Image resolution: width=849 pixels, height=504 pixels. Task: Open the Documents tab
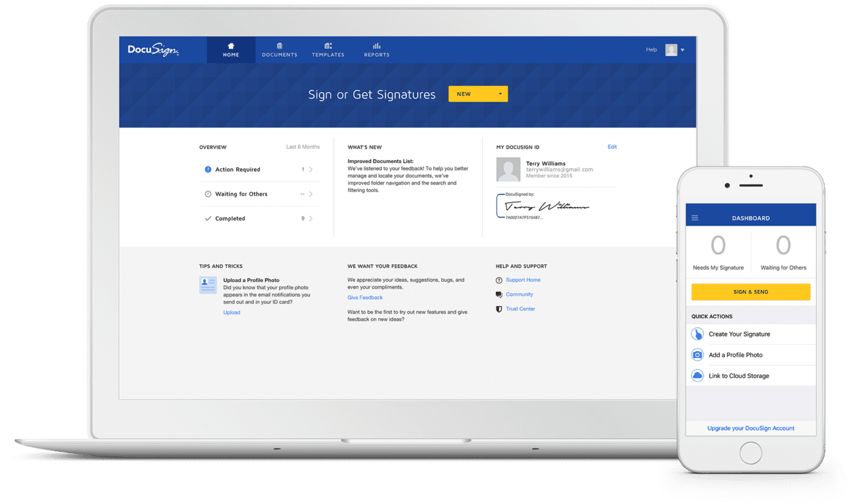[280, 50]
